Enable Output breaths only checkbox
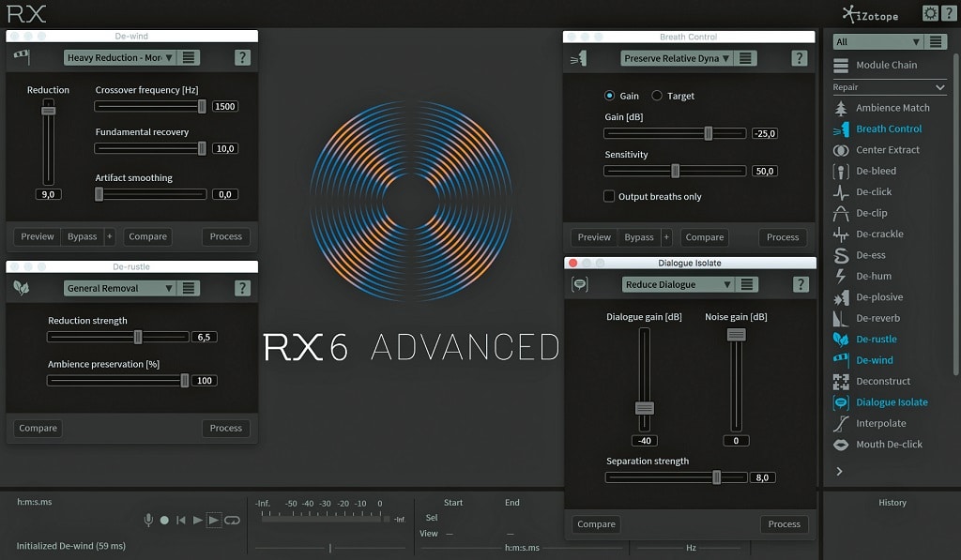961x560 pixels. (608, 196)
